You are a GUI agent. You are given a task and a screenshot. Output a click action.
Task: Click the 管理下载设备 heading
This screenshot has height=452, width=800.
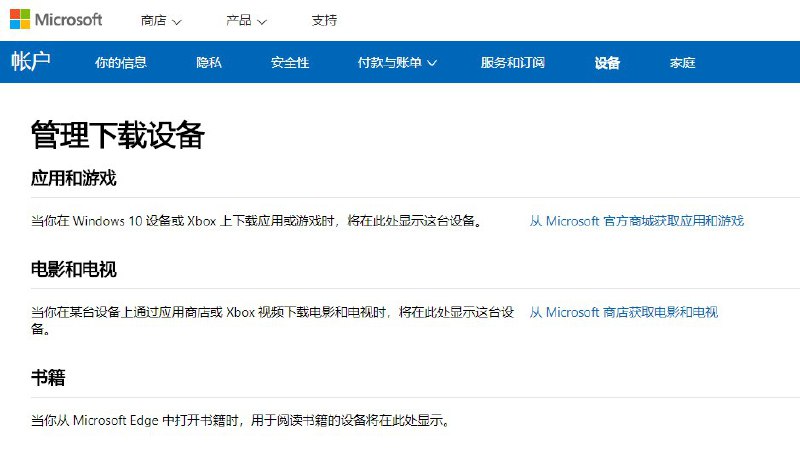(118, 135)
